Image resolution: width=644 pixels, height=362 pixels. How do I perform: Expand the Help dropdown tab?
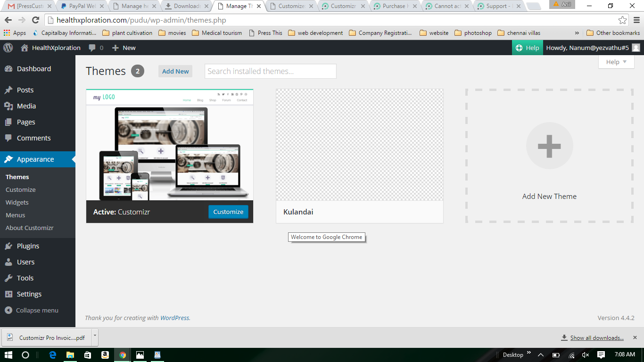pos(616,62)
